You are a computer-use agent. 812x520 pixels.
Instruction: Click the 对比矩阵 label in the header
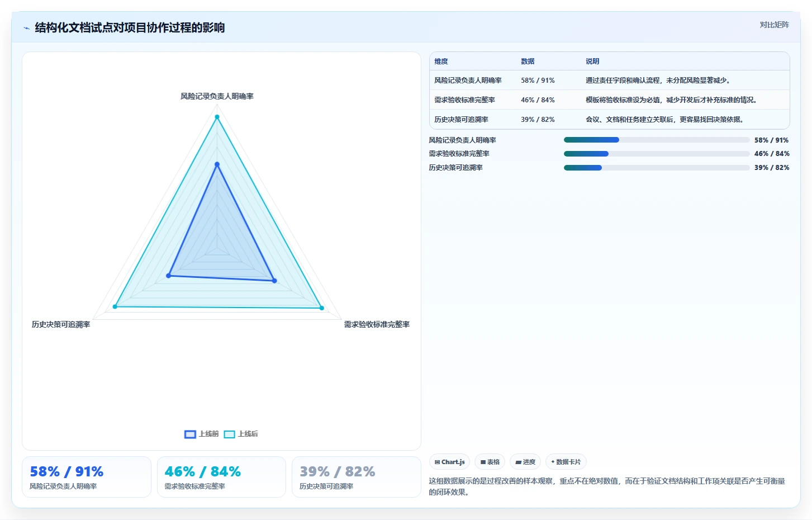774,25
